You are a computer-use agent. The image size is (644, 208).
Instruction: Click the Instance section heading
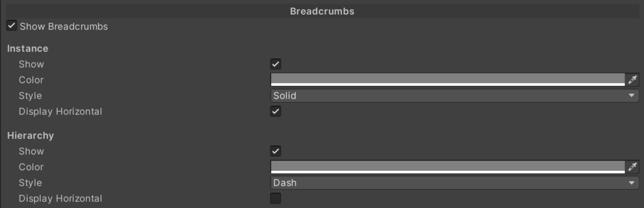point(28,49)
